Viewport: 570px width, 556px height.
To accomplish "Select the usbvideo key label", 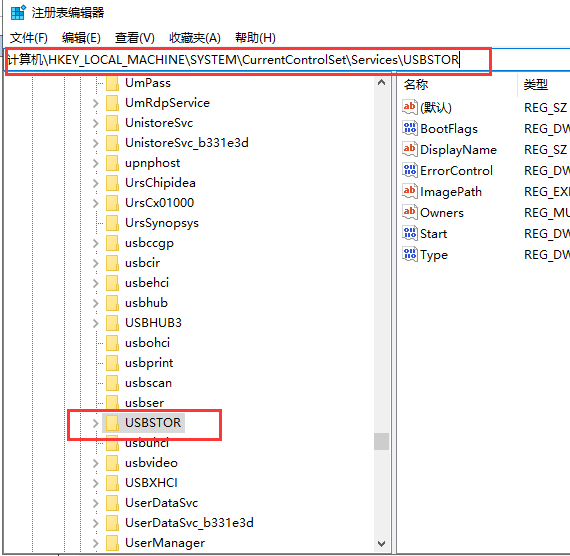I will 151,463.
